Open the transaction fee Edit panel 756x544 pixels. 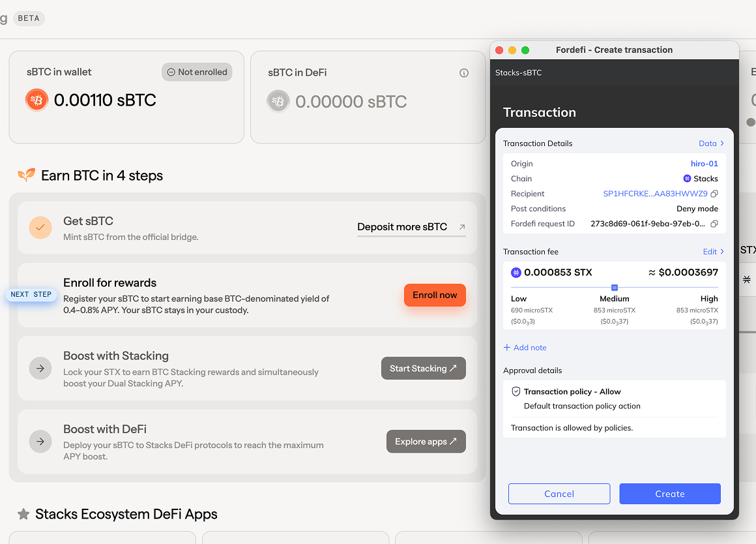coord(713,252)
